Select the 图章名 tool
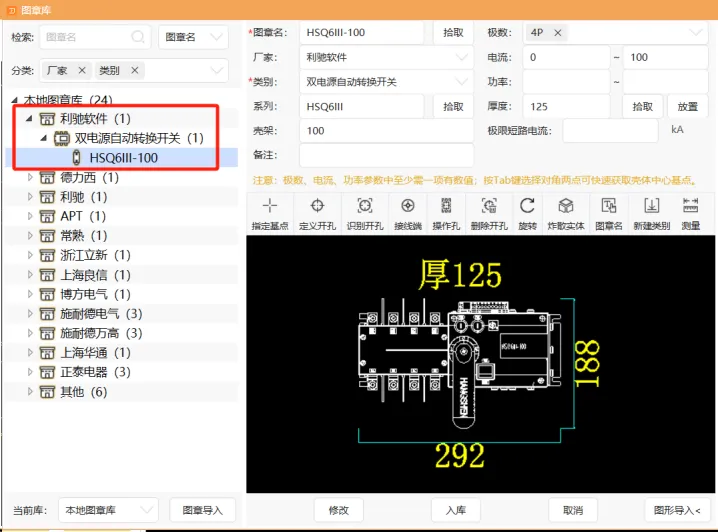Screen dimensions: 718x532 point(609,214)
